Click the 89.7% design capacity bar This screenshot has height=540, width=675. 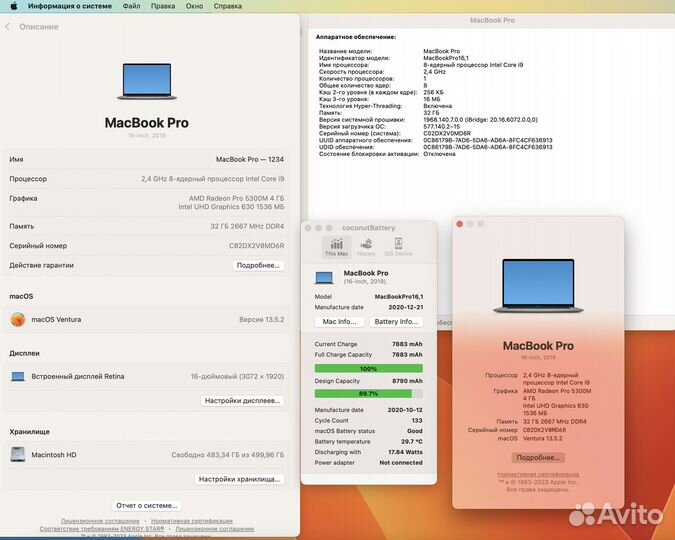(x=368, y=394)
